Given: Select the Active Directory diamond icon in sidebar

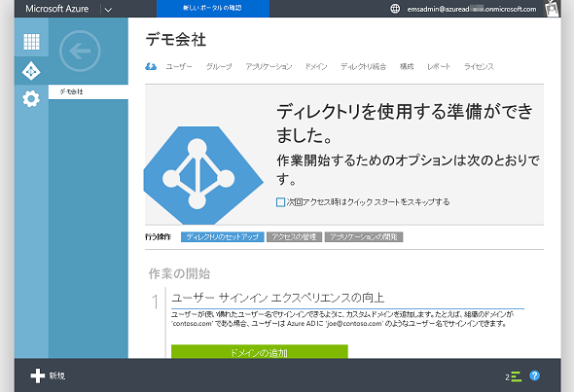Looking at the screenshot, I should tap(31, 71).
